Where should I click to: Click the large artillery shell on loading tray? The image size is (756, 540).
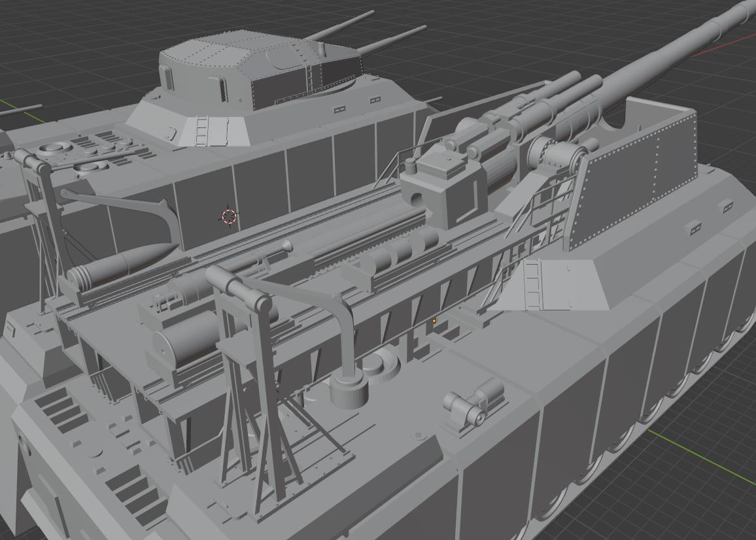pyautogui.click(x=124, y=259)
